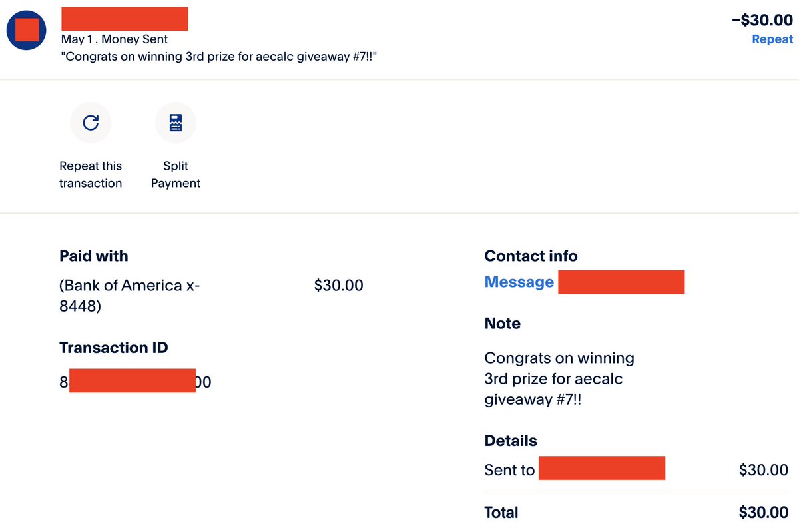Click the Total $30.00 amount
Image resolution: width=799 pixels, height=532 pixels.
764,513
